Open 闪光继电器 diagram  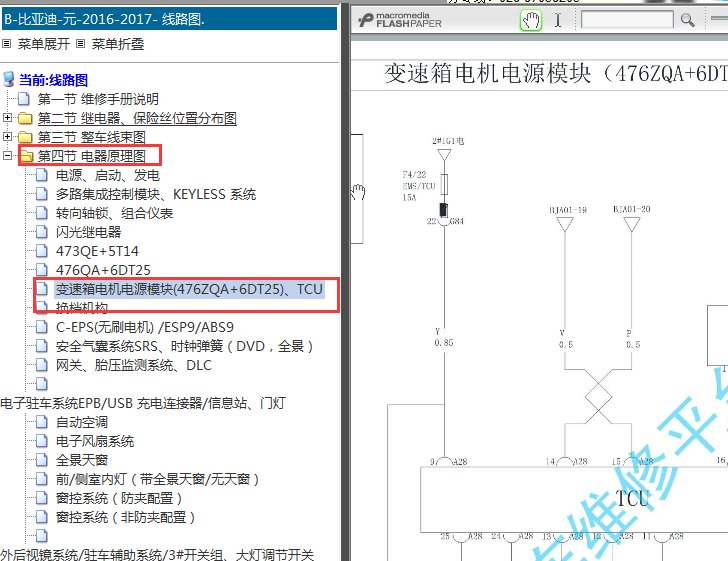[88, 232]
